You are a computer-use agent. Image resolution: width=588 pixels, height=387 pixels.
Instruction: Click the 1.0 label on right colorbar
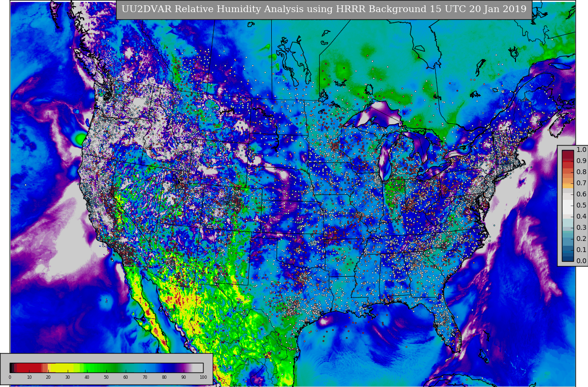click(581, 150)
